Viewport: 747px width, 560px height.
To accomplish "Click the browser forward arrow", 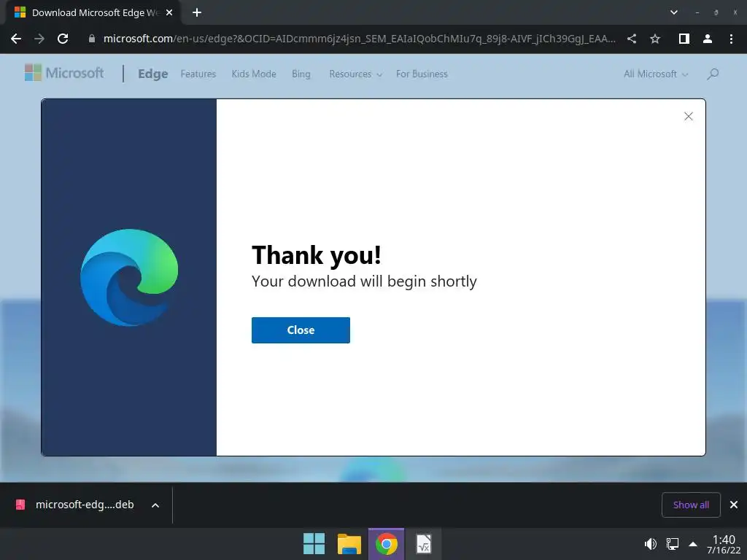I will pyautogui.click(x=39, y=39).
